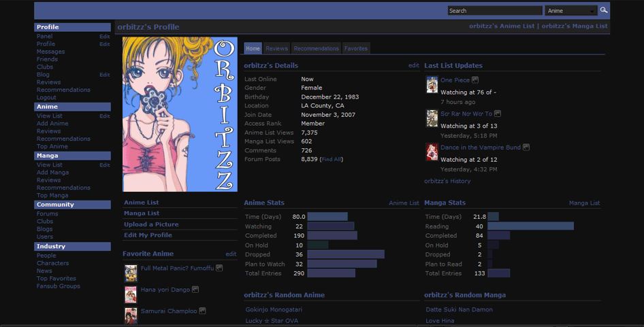Open Manga List link beside Manga Stats
Screen dimensions: 644x327
click(x=585, y=203)
